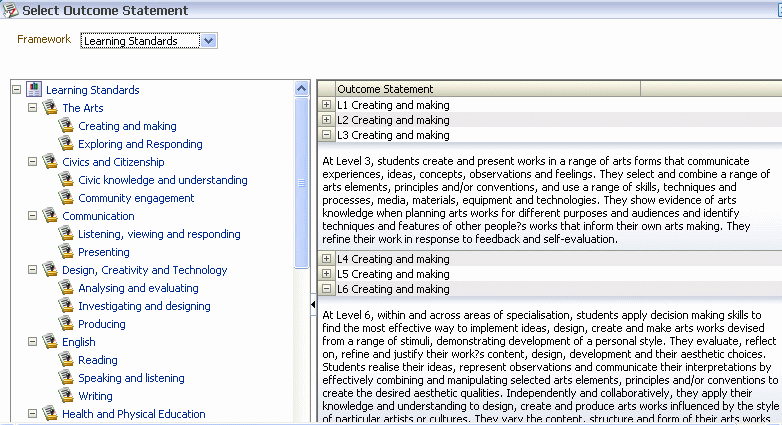The width and height of the screenshot is (782, 425).
Task: Open the English tree link
Action: [79, 342]
